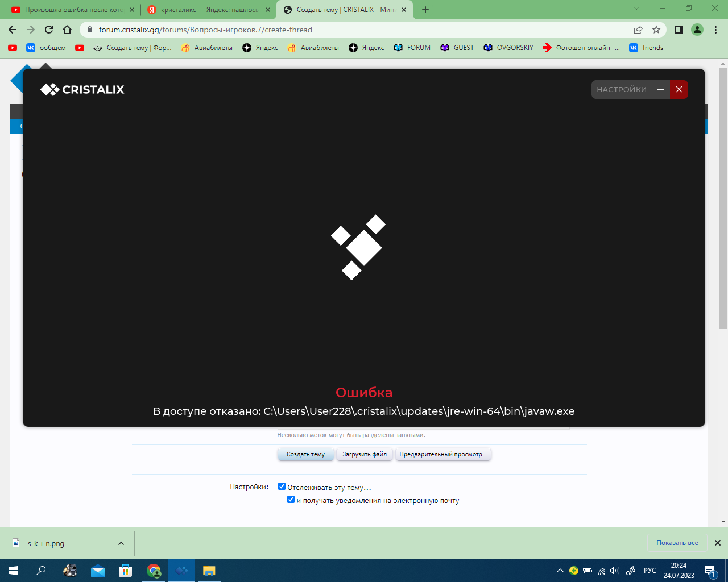Image resolution: width=728 pixels, height=582 pixels.
Task: Click the CRISTALIX logo in the launcher header
Action: 82,89
